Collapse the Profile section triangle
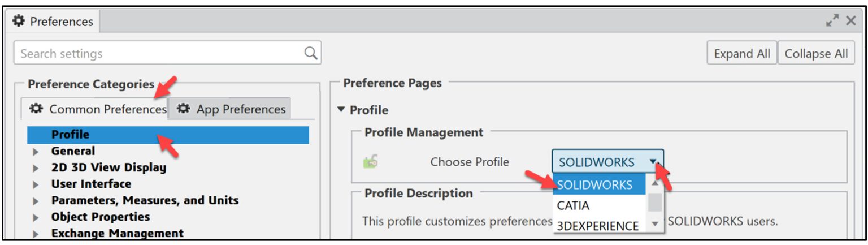The image size is (868, 245). (341, 110)
